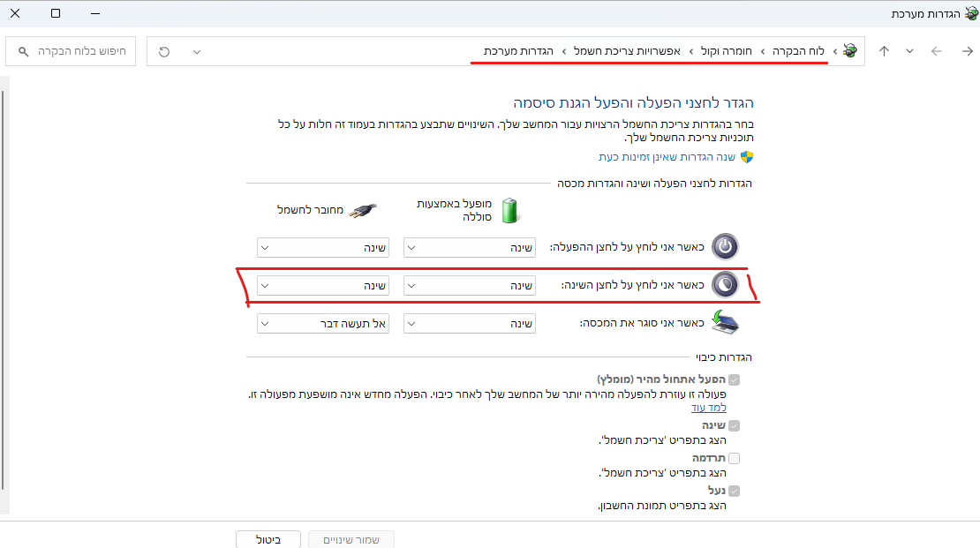Click the 'מחובר לחשמל' column label
The height and width of the screenshot is (548, 980).
[x=310, y=210]
